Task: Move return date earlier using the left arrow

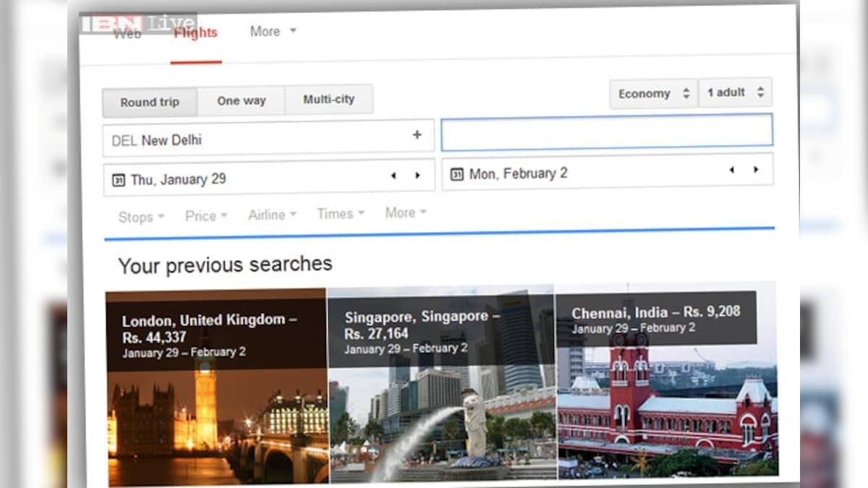Action: pos(731,170)
